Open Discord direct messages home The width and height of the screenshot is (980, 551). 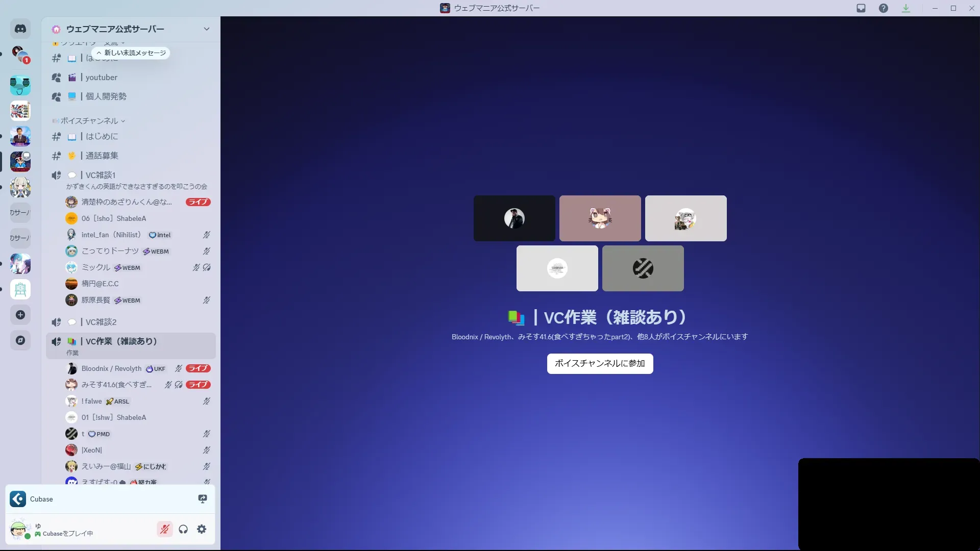20,29
